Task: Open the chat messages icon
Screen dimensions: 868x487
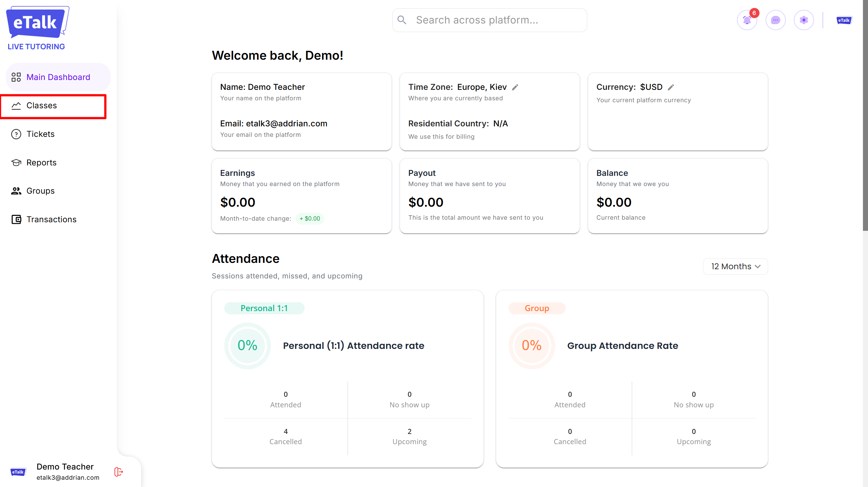Action: click(x=775, y=20)
